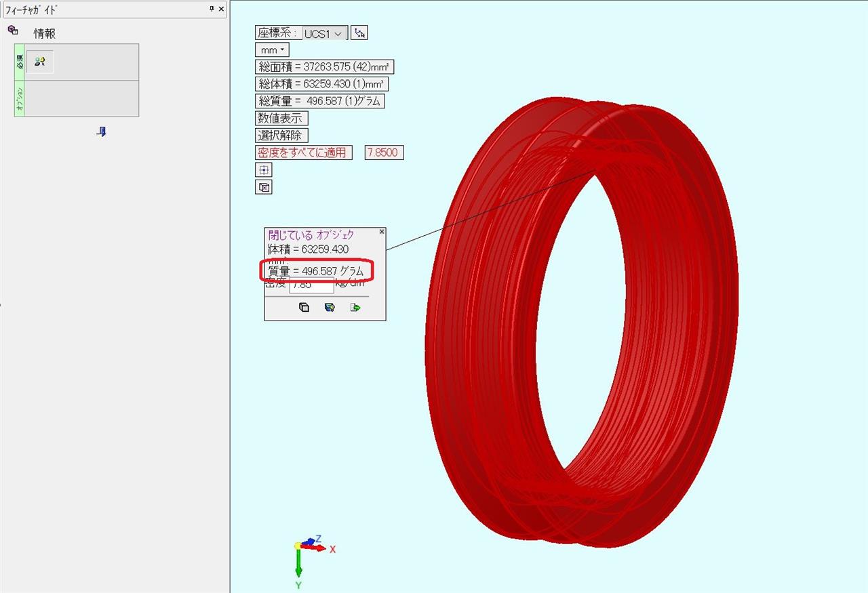The width and height of the screenshot is (868, 593).
Task: Click the bounding box icon below the crosshair
Action: (x=264, y=187)
